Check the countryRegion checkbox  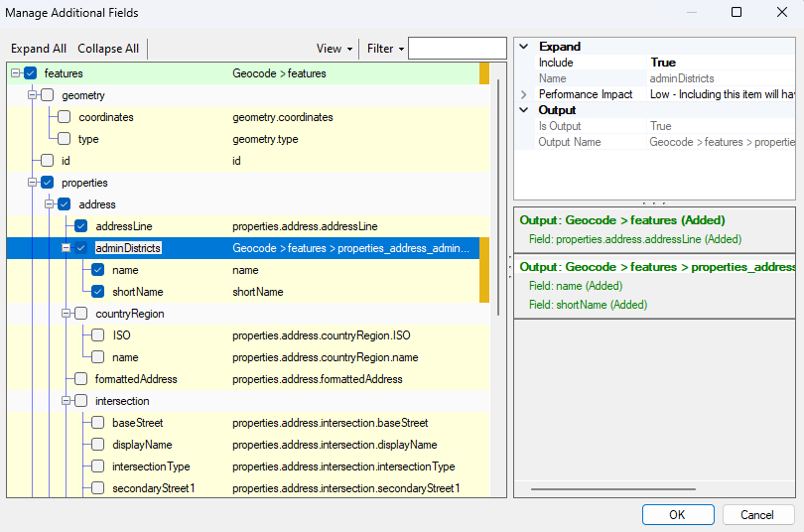point(81,314)
